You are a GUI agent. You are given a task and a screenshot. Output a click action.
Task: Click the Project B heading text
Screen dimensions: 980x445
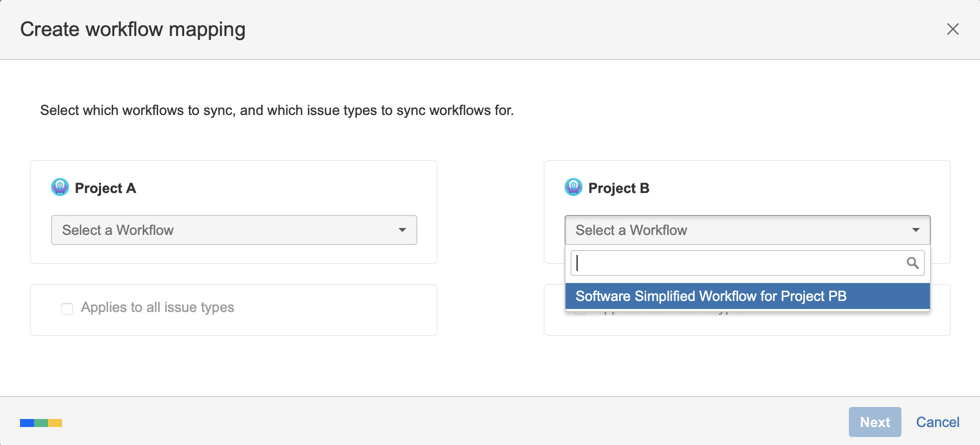pyautogui.click(x=619, y=188)
